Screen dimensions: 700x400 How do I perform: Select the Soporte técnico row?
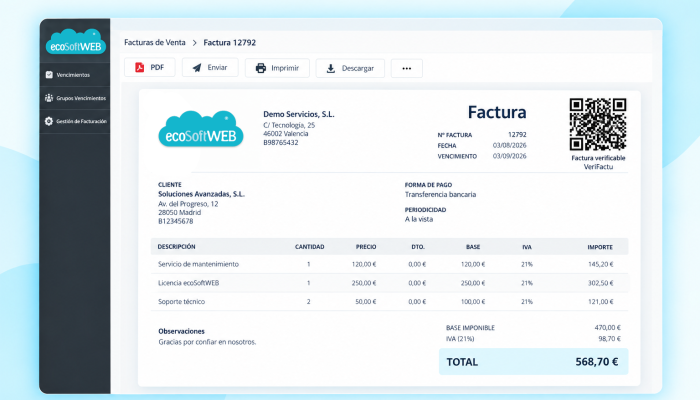[389, 302]
